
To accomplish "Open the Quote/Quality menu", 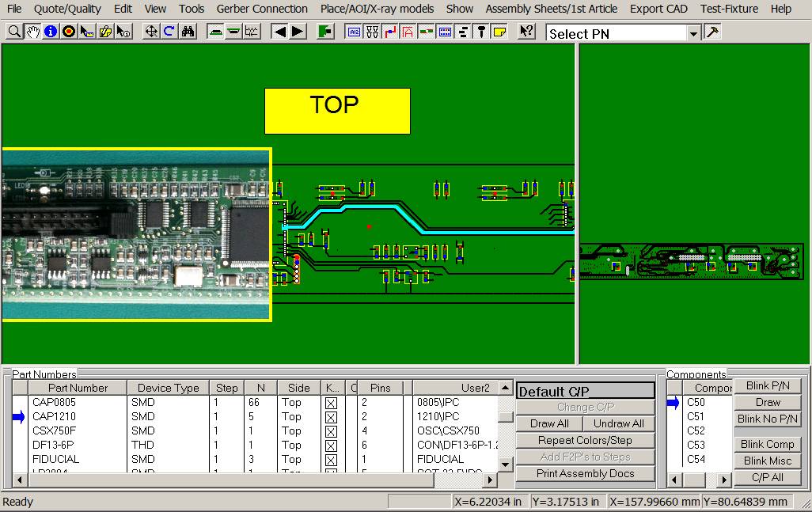I will (67, 9).
